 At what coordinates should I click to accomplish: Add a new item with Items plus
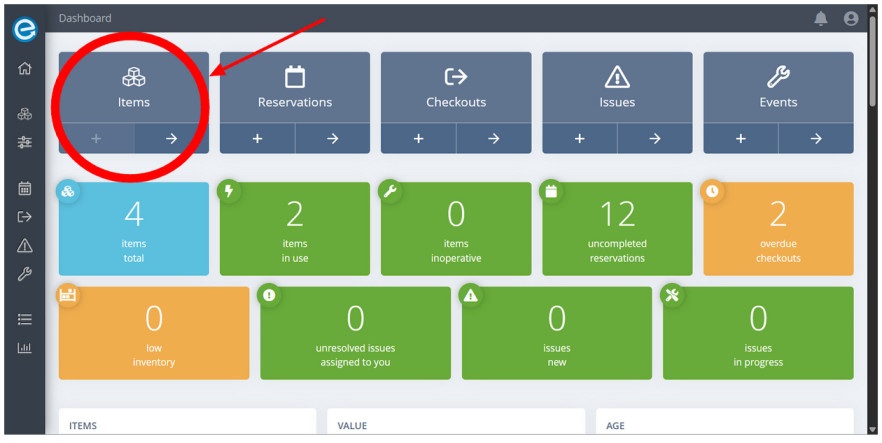pyautogui.click(x=96, y=138)
